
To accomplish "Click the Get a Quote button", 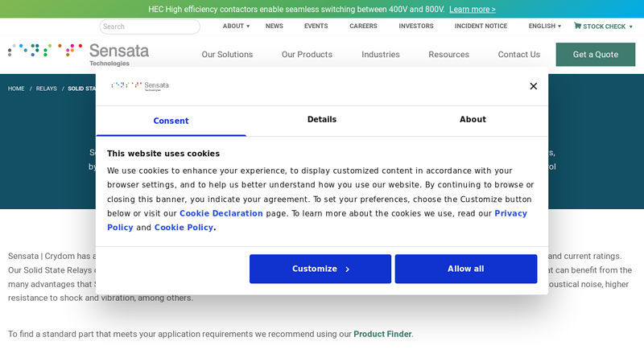I will tap(595, 55).
